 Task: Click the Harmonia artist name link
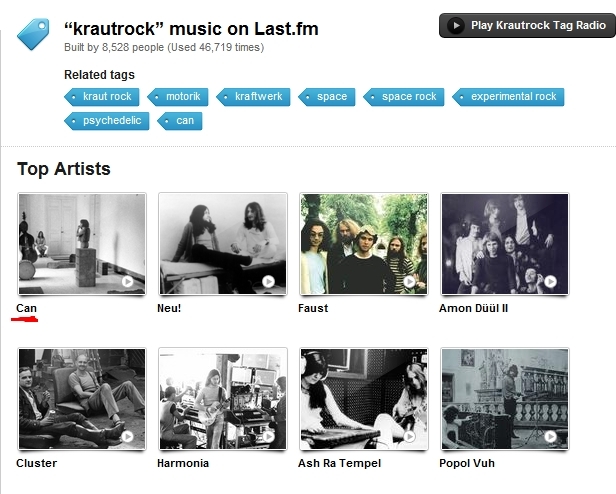pyautogui.click(x=183, y=463)
